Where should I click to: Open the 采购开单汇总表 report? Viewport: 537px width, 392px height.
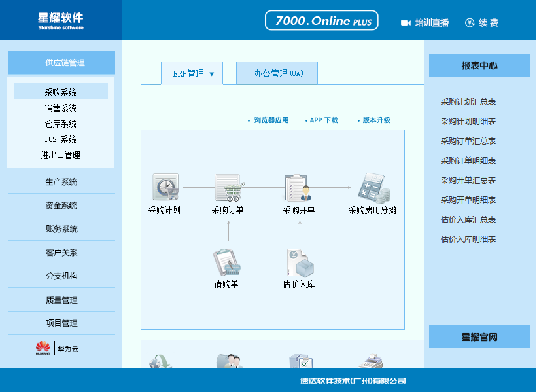[x=468, y=180]
